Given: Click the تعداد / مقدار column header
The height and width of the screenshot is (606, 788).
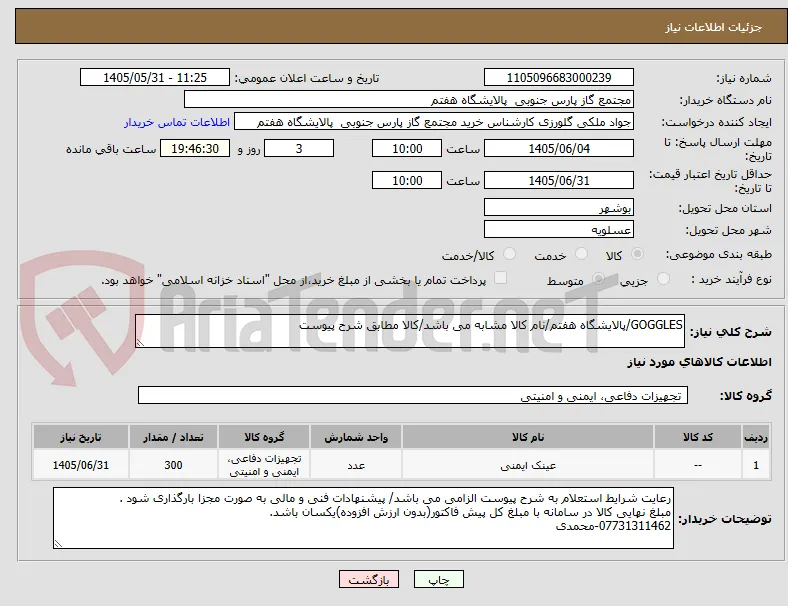Looking at the screenshot, I should [x=173, y=437].
